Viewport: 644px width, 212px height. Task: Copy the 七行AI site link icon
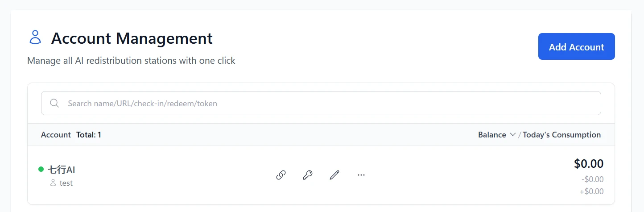point(281,175)
